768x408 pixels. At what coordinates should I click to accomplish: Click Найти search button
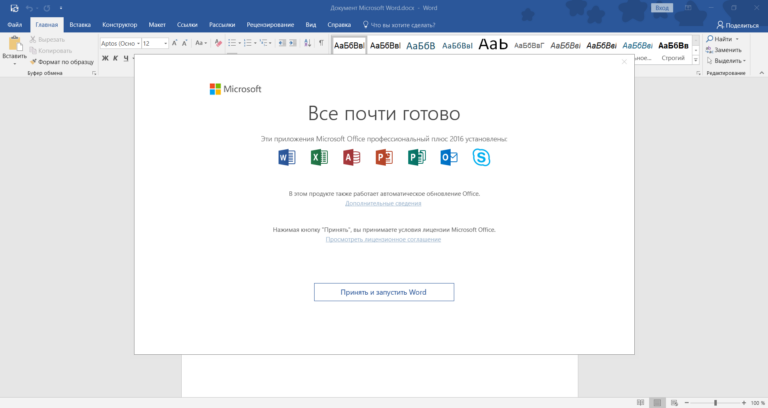click(x=719, y=39)
